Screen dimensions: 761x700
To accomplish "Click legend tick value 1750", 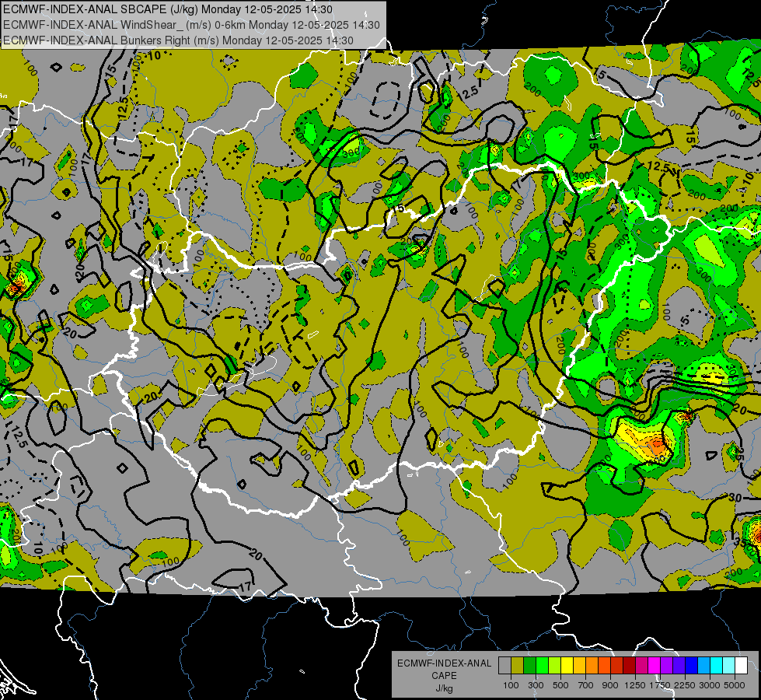I will pyautogui.click(x=660, y=685).
